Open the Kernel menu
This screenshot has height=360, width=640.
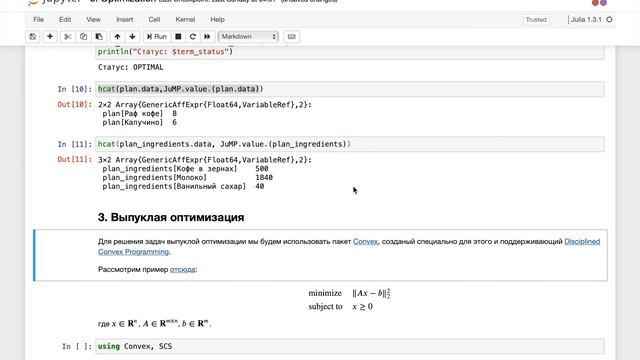[x=185, y=20]
